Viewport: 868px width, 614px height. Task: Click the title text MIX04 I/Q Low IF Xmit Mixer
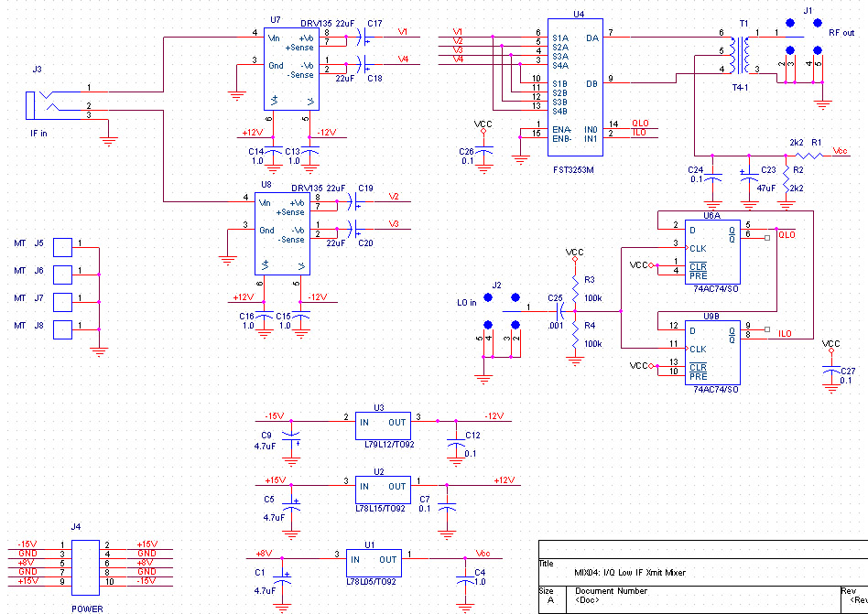[x=628, y=573]
